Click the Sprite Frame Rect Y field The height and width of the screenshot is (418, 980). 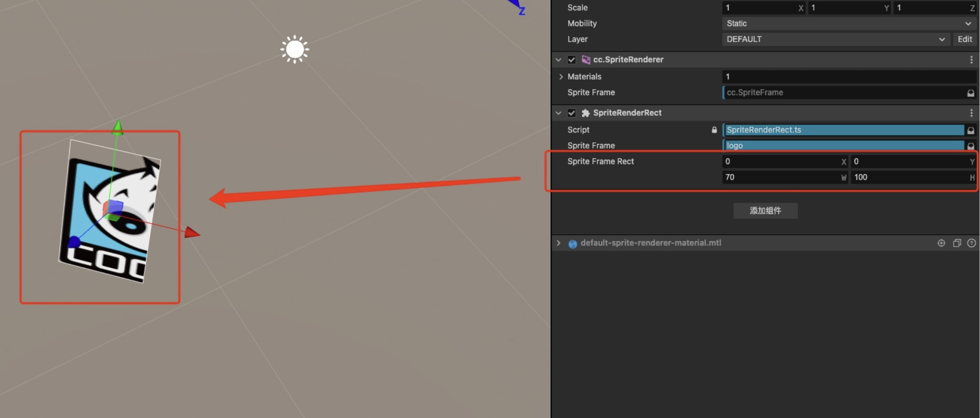coord(913,162)
